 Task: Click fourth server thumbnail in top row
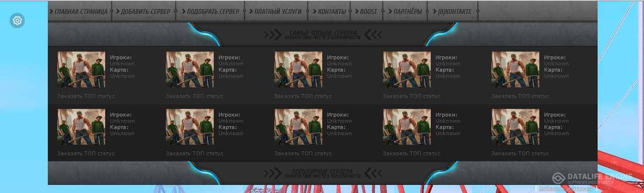407,70
